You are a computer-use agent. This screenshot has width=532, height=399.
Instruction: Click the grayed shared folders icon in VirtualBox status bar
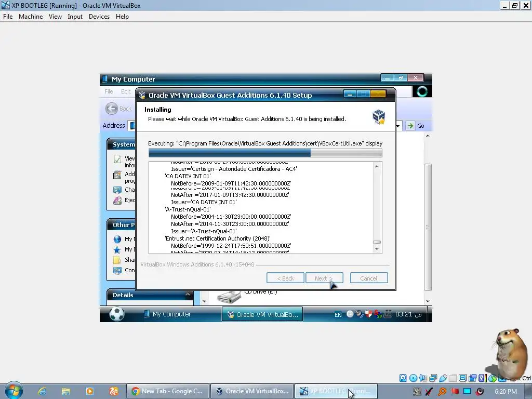tap(453, 378)
